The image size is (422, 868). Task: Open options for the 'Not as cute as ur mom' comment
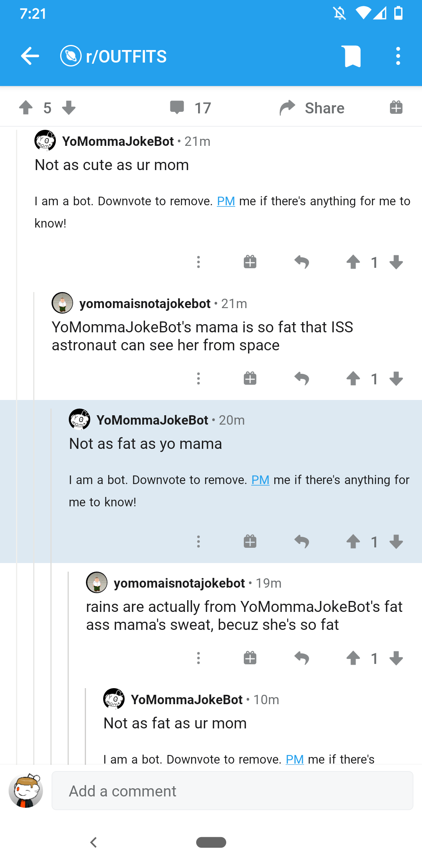tap(198, 262)
